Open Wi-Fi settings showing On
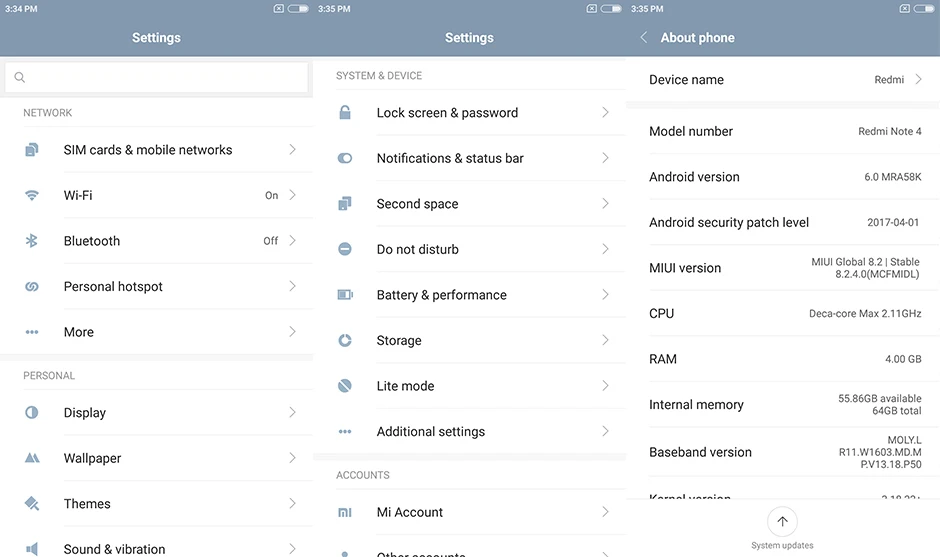This screenshot has width=940, height=557. click(156, 195)
